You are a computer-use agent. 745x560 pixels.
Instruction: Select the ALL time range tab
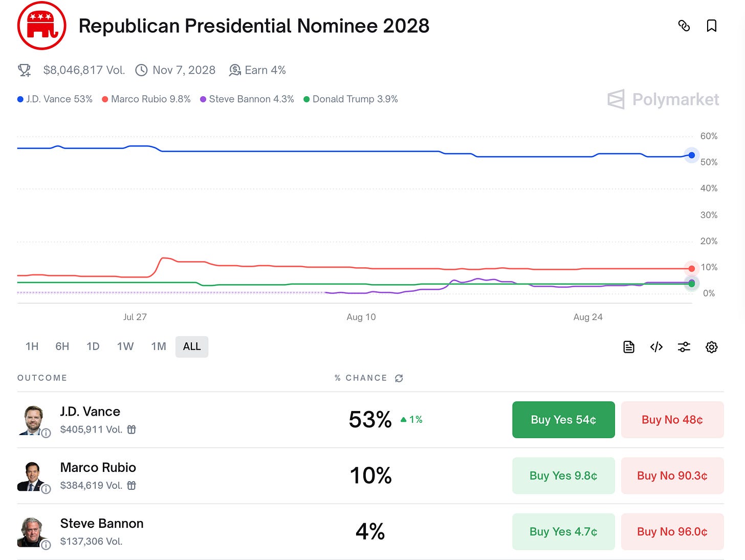192,347
